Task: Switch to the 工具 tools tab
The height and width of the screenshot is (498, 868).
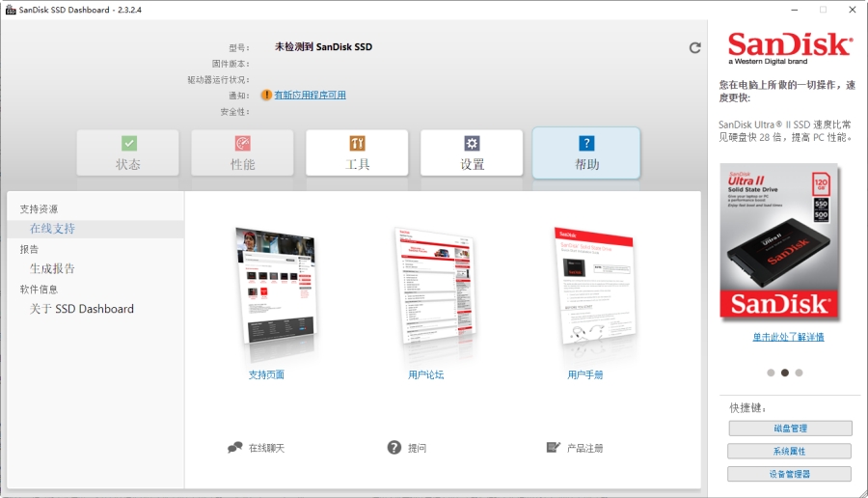Action: pyautogui.click(x=357, y=152)
